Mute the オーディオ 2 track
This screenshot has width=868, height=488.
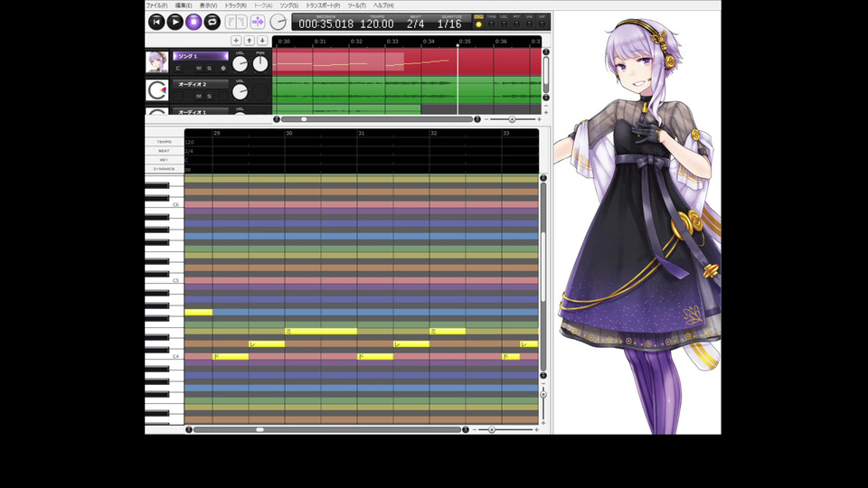pyautogui.click(x=199, y=97)
